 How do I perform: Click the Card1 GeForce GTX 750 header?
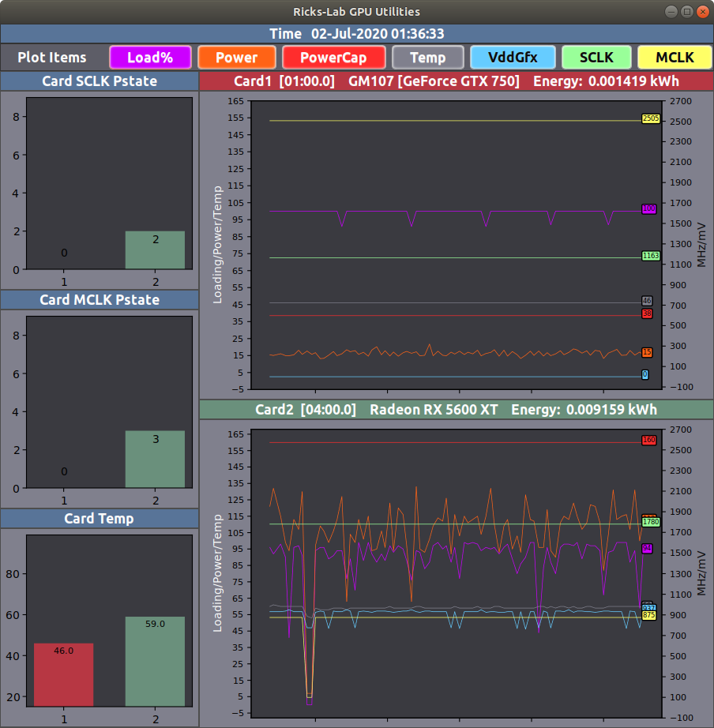pos(456,81)
